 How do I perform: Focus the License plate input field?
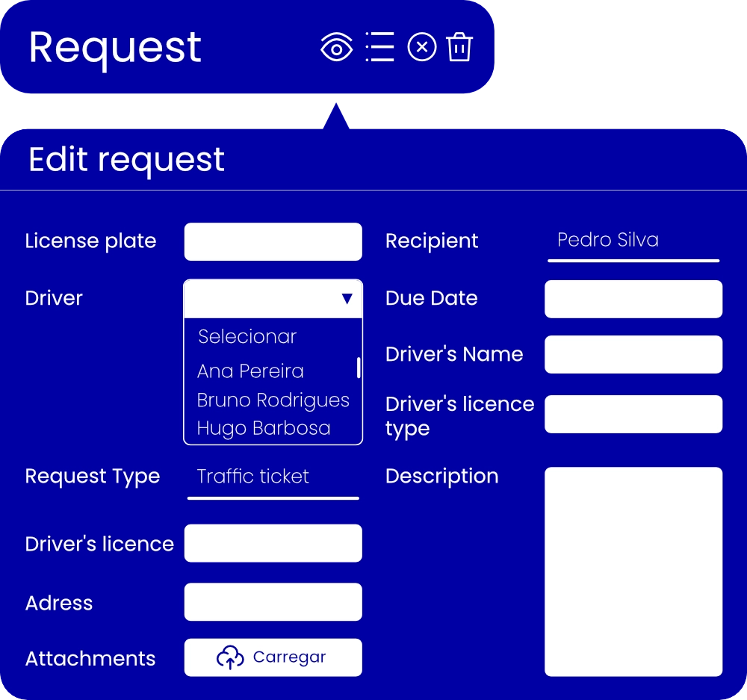273,242
